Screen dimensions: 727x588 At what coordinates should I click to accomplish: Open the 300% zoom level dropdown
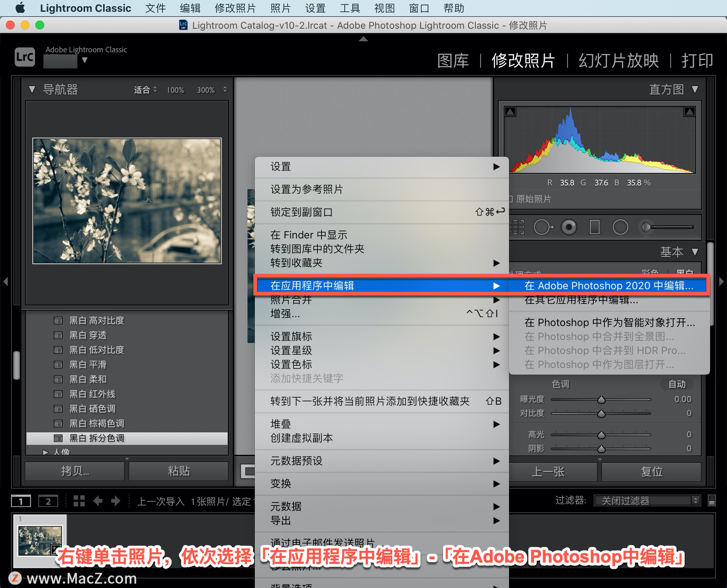pyautogui.click(x=225, y=90)
